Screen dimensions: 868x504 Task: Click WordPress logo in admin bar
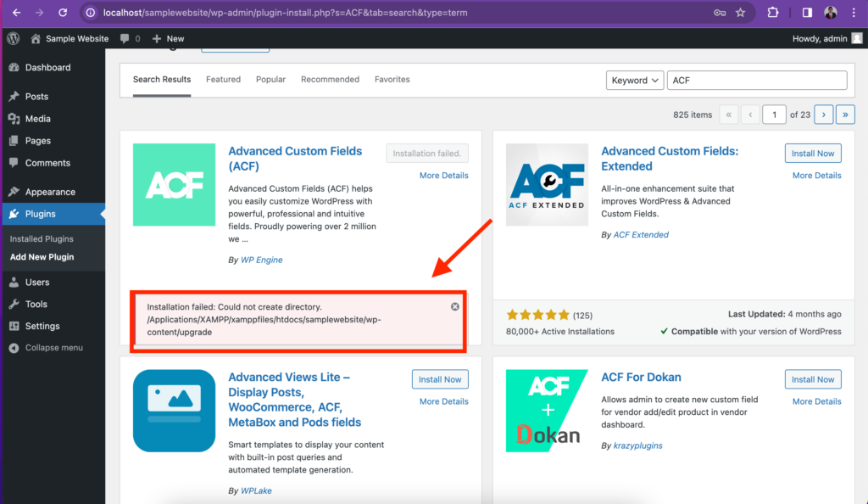pyautogui.click(x=14, y=38)
